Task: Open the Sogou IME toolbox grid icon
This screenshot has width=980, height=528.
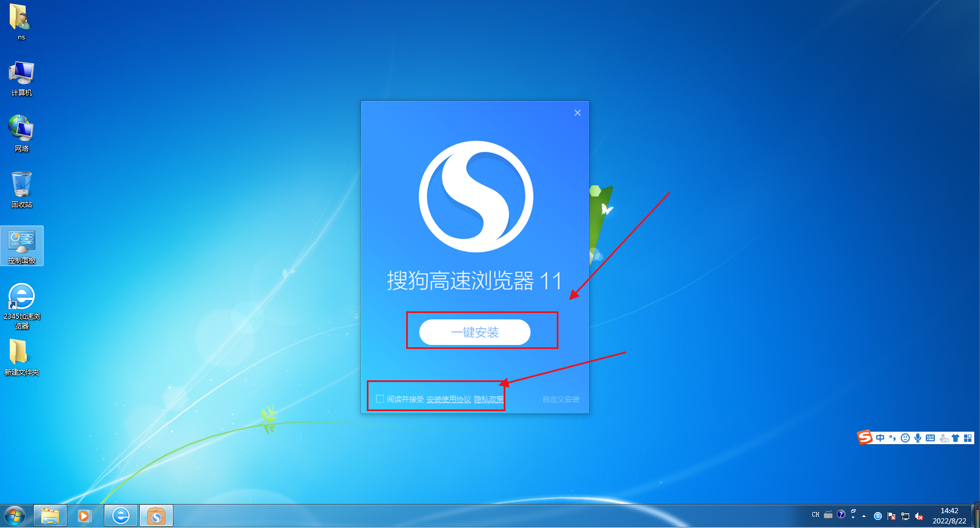Action: [967, 438]
